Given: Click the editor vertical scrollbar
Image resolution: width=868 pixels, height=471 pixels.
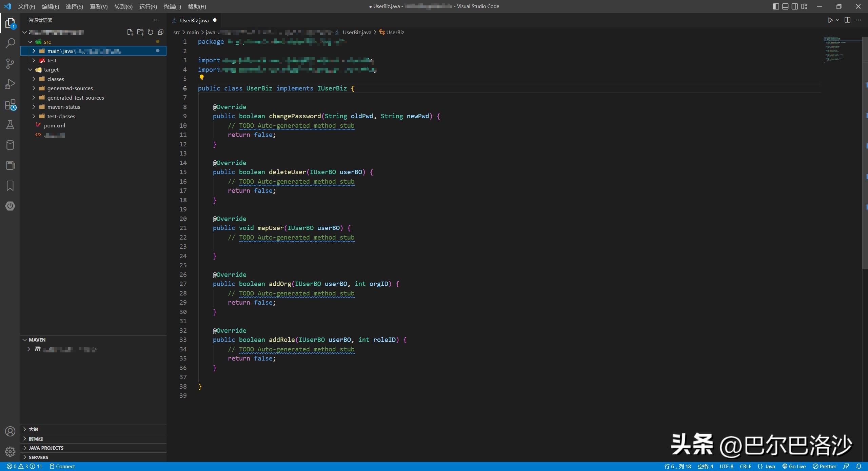Looking at the screenshot, I should tap(865, 152).
